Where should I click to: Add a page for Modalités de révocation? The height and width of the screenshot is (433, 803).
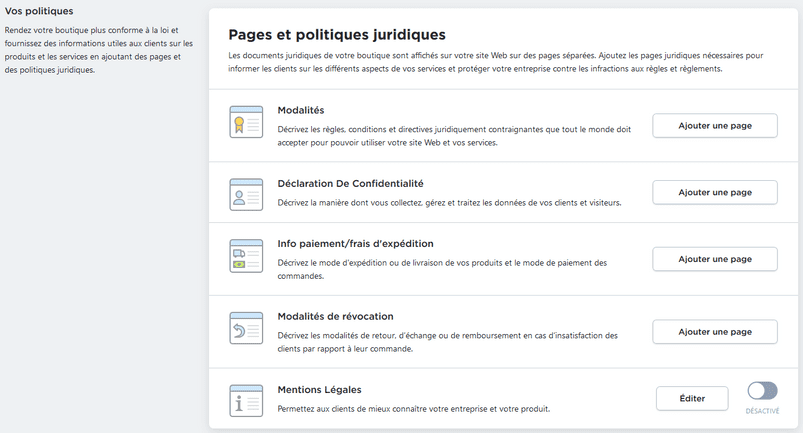pyautogui.click(x=715, y=332)
